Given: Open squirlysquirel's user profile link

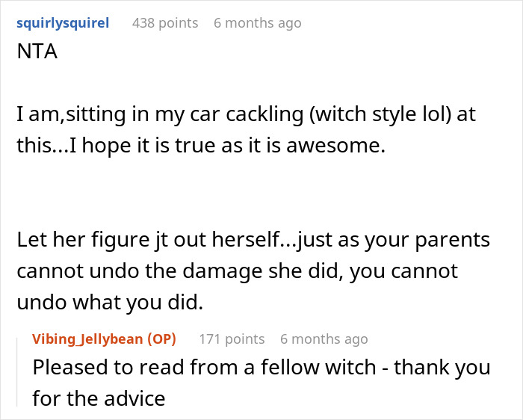Looking at the screenshot, I should coord(63,23).
